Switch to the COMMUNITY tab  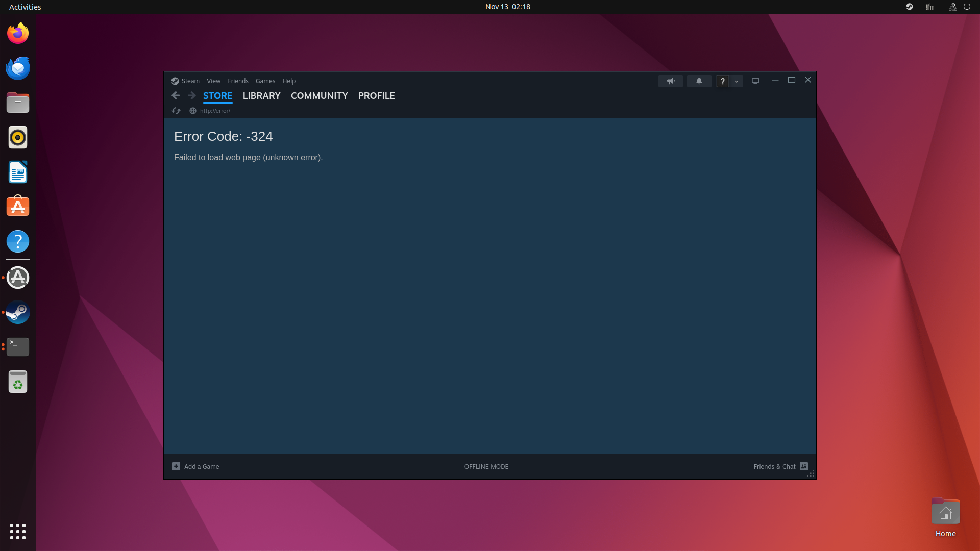point(319,96)
